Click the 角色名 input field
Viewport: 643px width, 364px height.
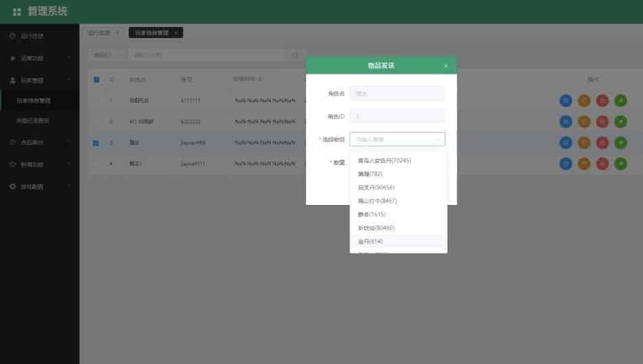pyautogui.click(x=397, y=94)
